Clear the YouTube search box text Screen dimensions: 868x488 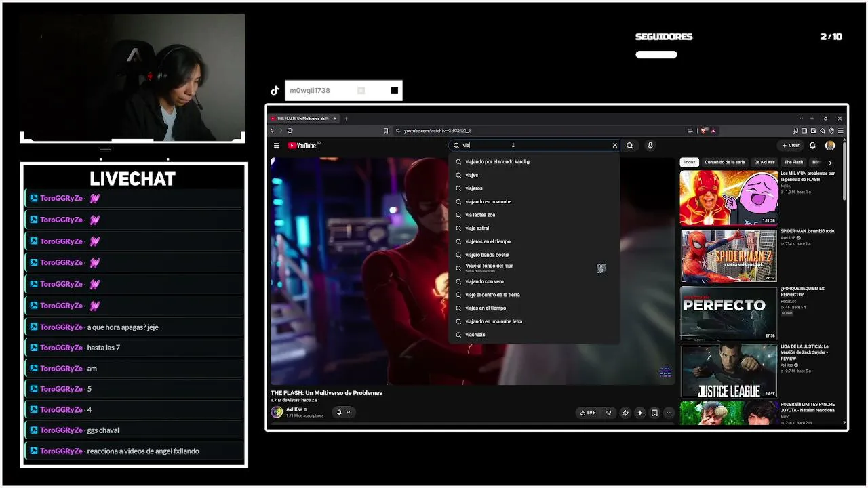click(615, 146)
